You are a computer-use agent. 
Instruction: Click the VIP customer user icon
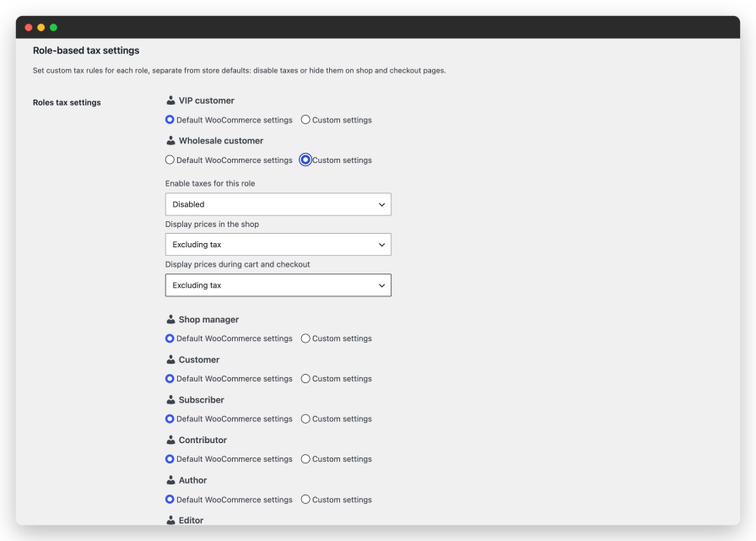pyautogui.click(x=170, y=100)
